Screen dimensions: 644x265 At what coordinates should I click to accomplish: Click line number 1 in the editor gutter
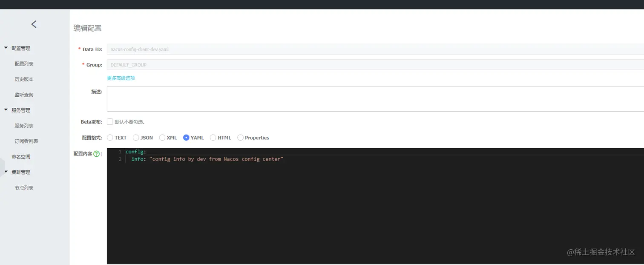(120, 152)
